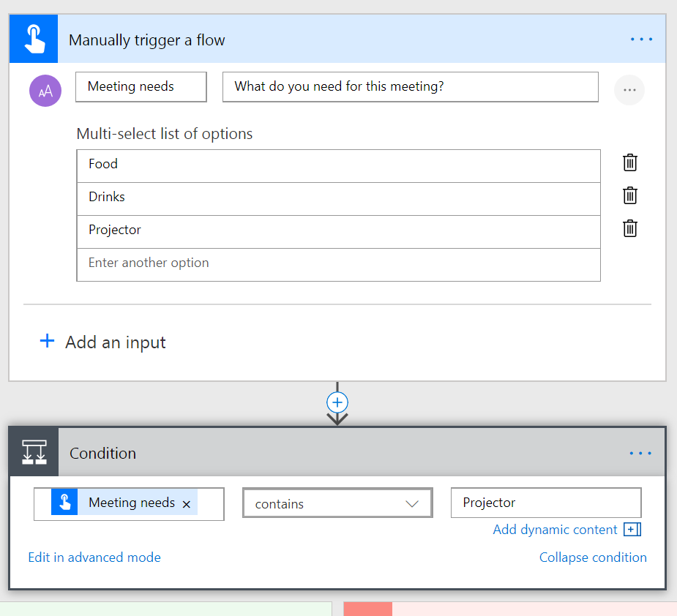Delete the Projector option
The height and width of the screenshot is (616, 677).
[x=629, y=229]
